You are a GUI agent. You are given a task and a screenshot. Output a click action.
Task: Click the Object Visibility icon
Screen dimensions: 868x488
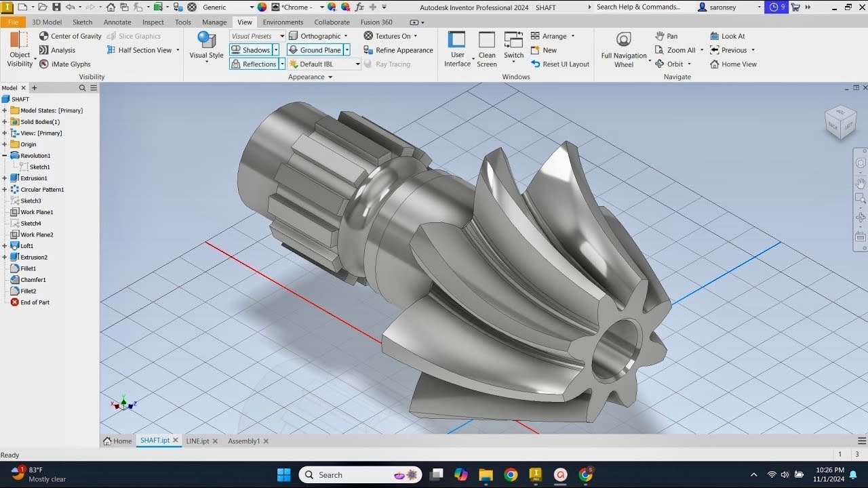coord(20,39)
